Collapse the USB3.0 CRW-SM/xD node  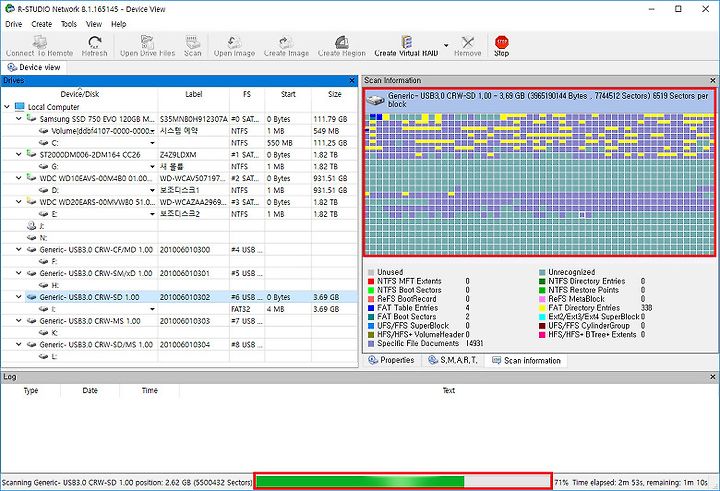[19, 273]
